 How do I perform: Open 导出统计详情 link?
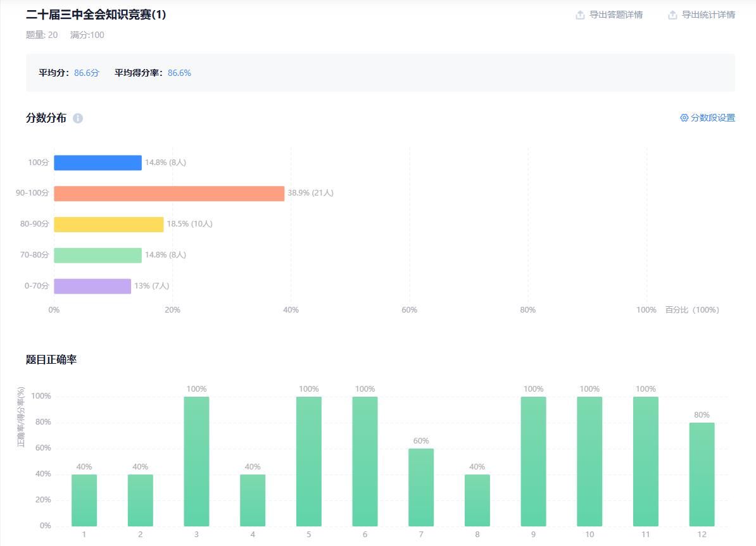[x=708, y=15]
